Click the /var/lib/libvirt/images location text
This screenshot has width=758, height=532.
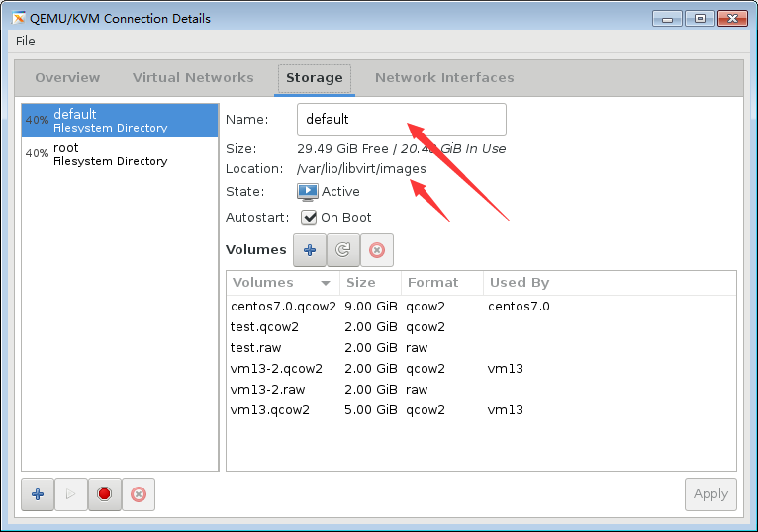[x=361, y=169]
